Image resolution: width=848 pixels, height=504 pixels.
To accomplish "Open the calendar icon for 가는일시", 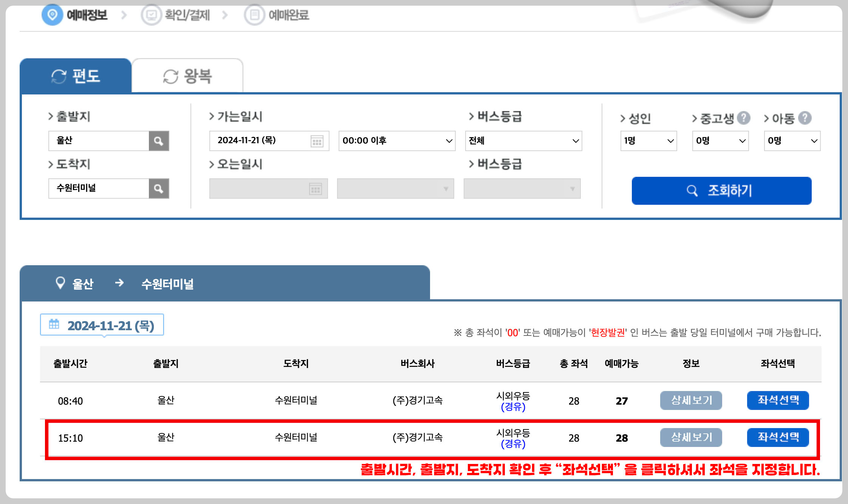I will [317, 141].
